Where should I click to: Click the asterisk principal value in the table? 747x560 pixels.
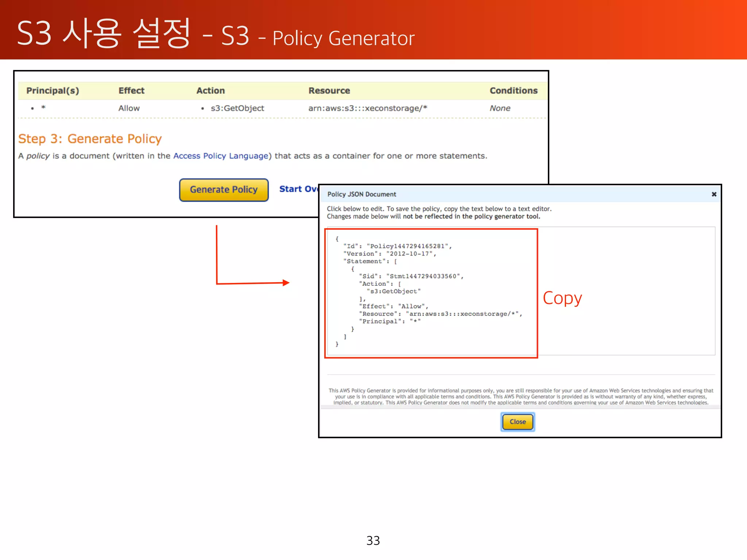pyautogui.click(x=43, y=108)
